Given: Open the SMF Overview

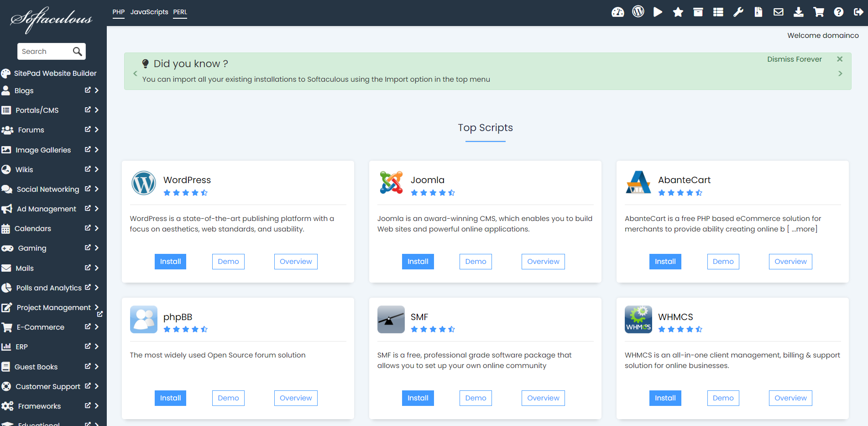Looking at the screenshot, I should [x=543, y=398].
